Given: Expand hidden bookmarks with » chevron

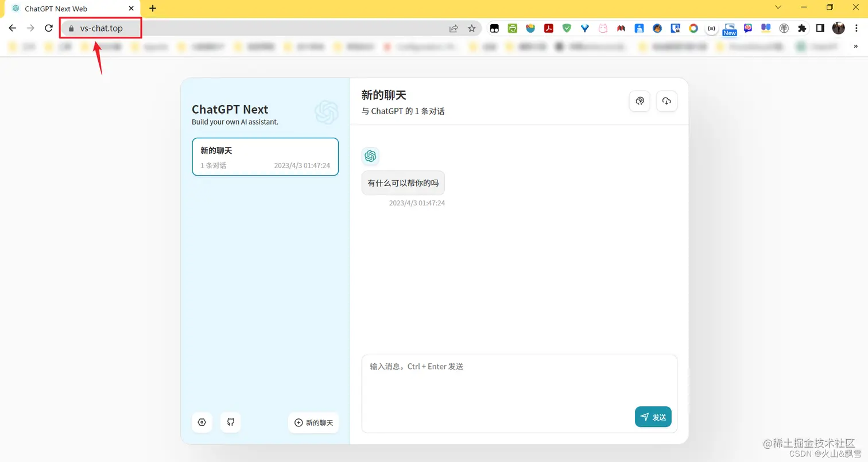Looking at the screenshot, I should pos(856,47).
